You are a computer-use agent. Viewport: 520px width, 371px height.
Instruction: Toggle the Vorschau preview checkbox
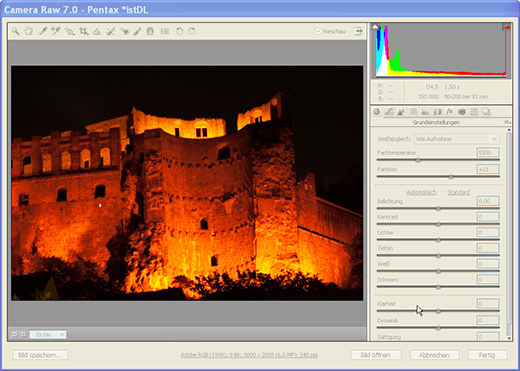click(318, 31)
